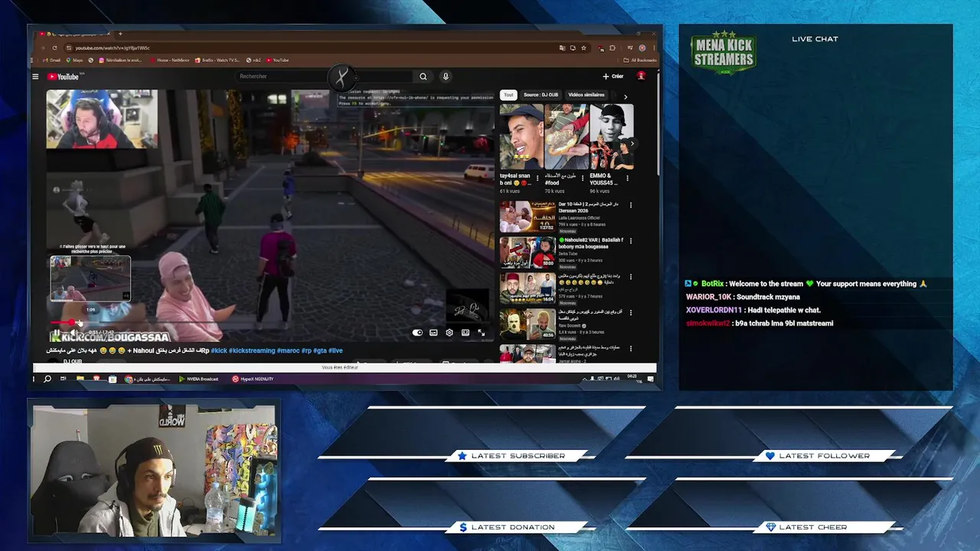Select the Source : DJ OUB chip
The height and width of the screenshot is (551, 980).
tap(541, 95)
